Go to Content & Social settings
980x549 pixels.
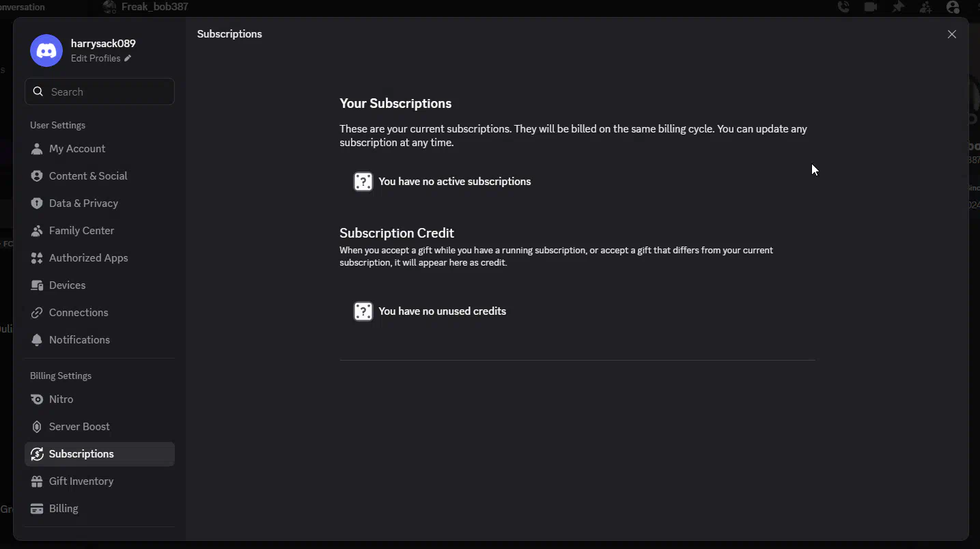(88, 176)
